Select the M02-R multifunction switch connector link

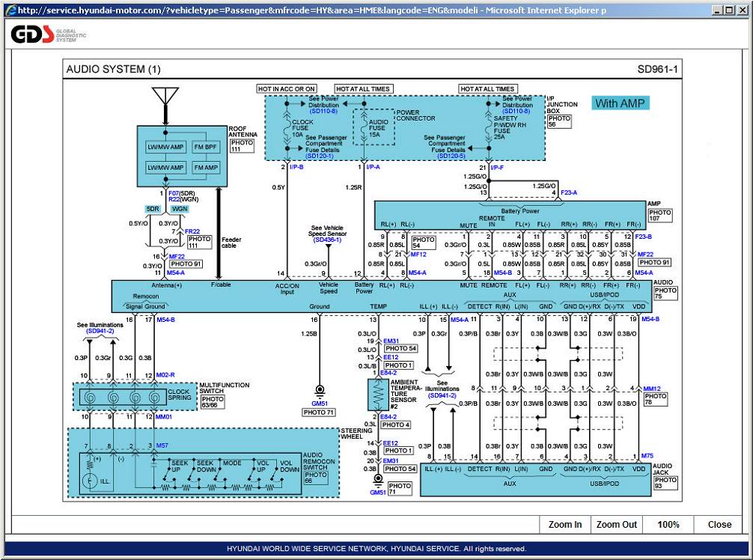click(165, 375)
